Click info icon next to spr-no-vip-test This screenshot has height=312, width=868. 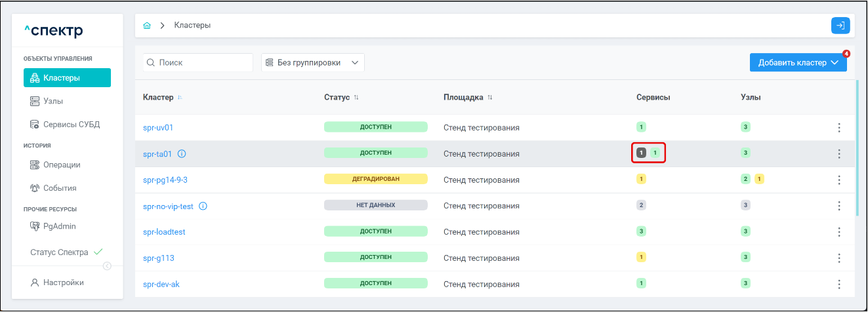click(x=203, y=206)
